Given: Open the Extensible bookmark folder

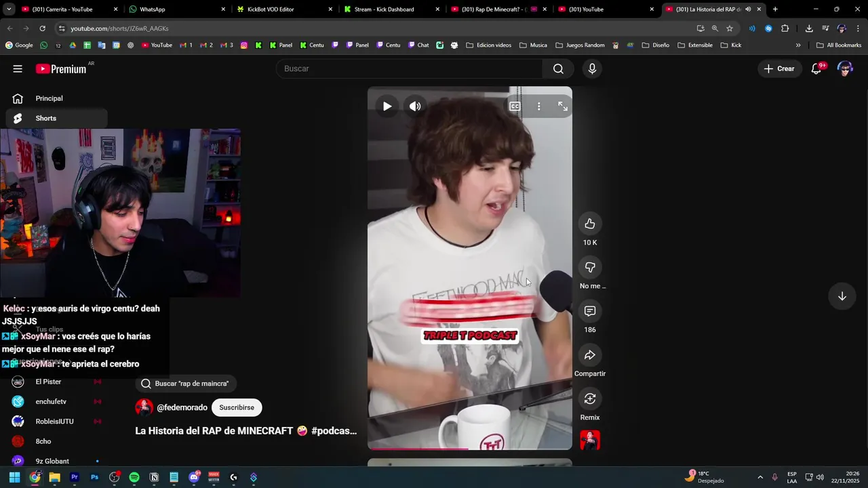Looking at the screenshot, I should pos(695,45).
